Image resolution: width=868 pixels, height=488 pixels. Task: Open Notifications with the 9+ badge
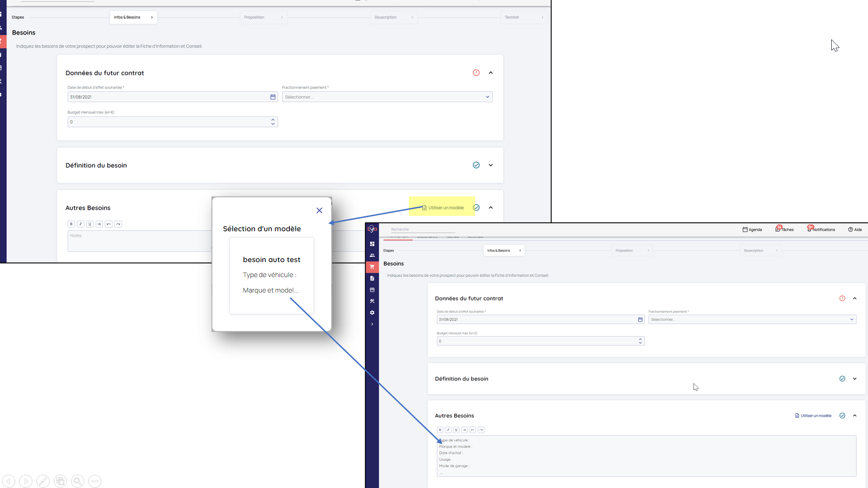click(x=821, y=229)
